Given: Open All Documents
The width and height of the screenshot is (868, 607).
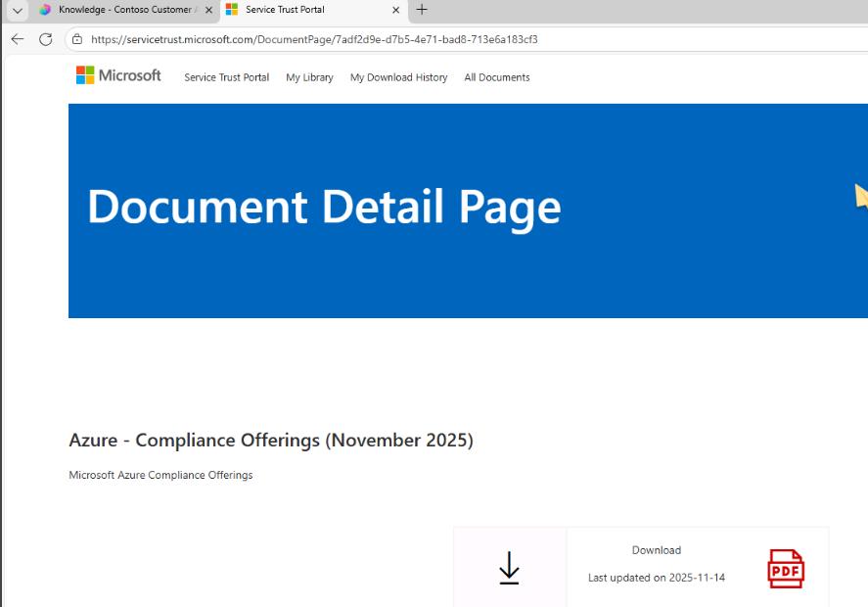Looking at the screenshot, I should 496,77.
